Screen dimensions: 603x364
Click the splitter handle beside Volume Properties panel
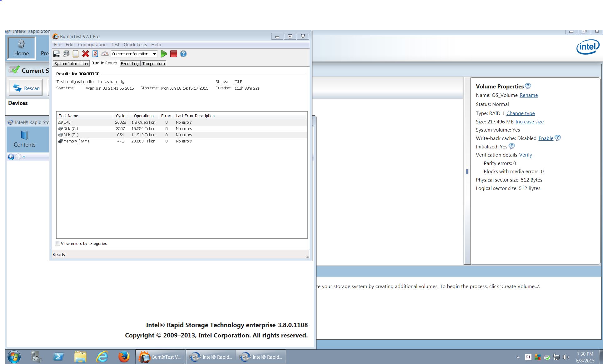(468, 172)
